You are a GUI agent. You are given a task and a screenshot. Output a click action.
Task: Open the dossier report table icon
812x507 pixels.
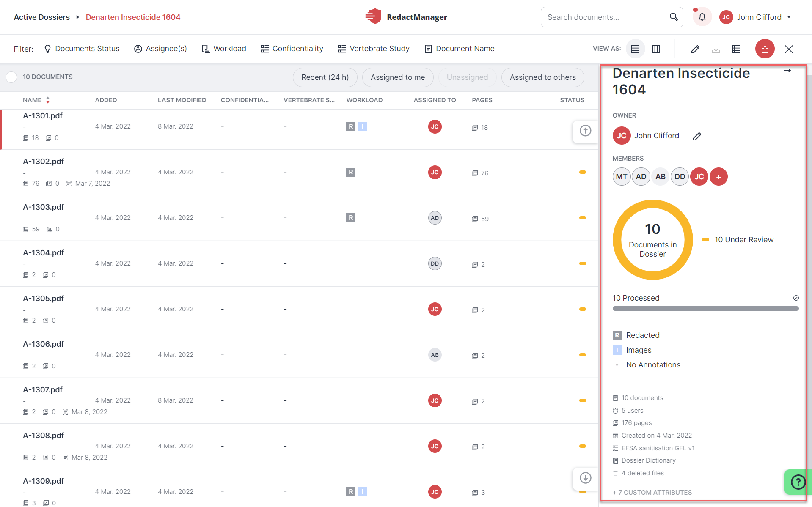736,49
